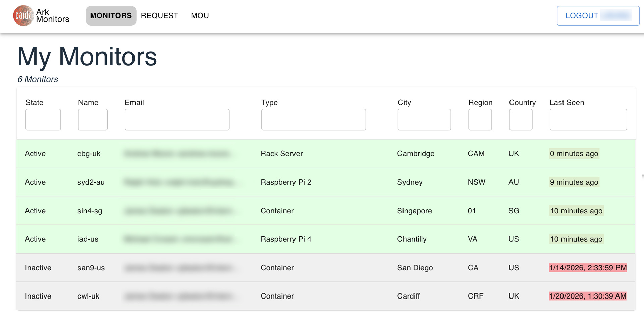Click UK country in cwl-uk row

tap(514, 296)
